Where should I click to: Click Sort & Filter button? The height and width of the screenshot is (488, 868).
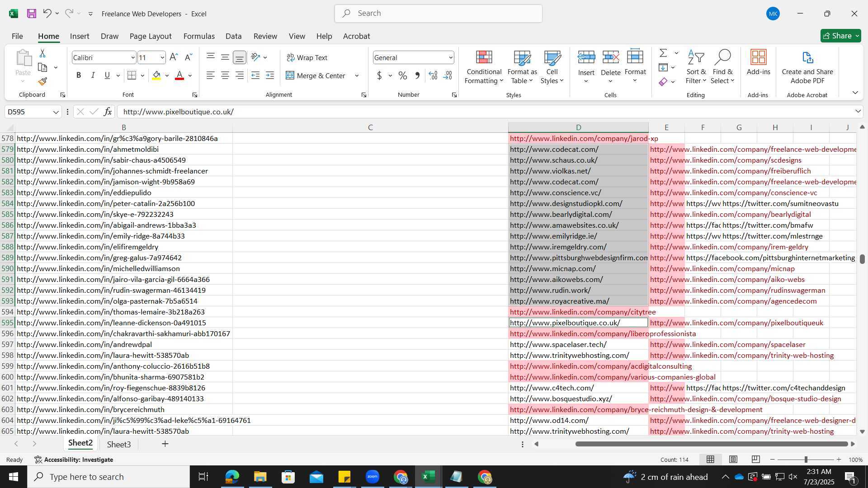pyautogui.click(x=696, y=67)
